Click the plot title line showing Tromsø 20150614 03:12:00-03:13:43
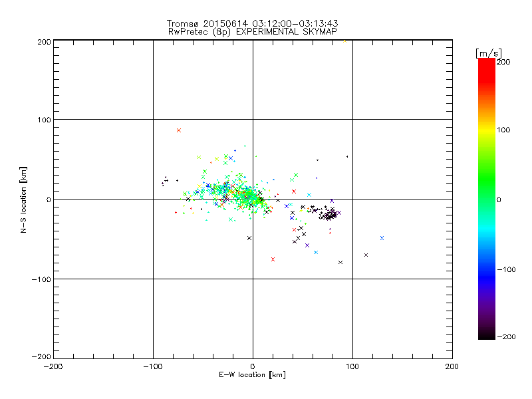This screenshot has width=532, height=399. (x=253, y=23)
